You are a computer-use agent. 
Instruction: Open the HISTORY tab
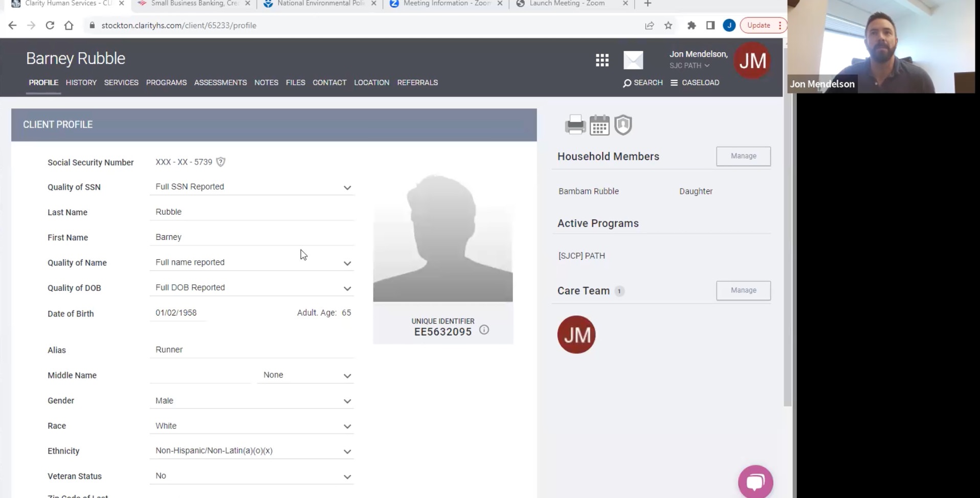click(x=81, y=82)
